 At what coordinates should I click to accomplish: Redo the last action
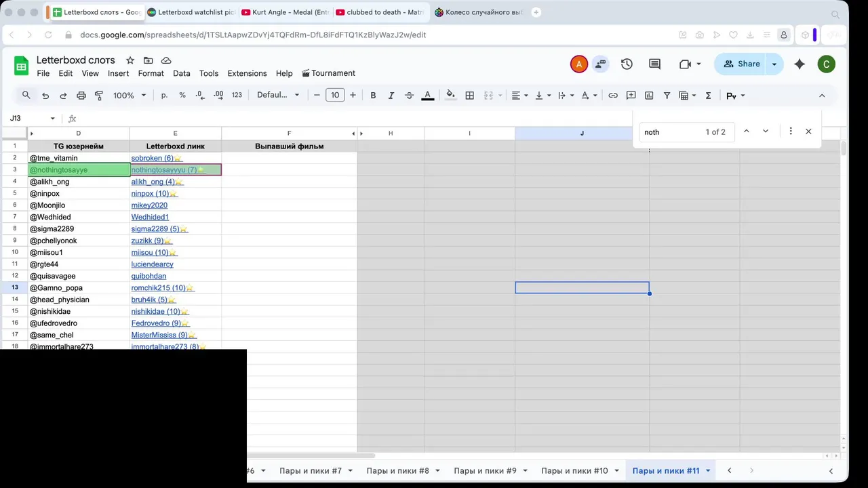(63, 96)
